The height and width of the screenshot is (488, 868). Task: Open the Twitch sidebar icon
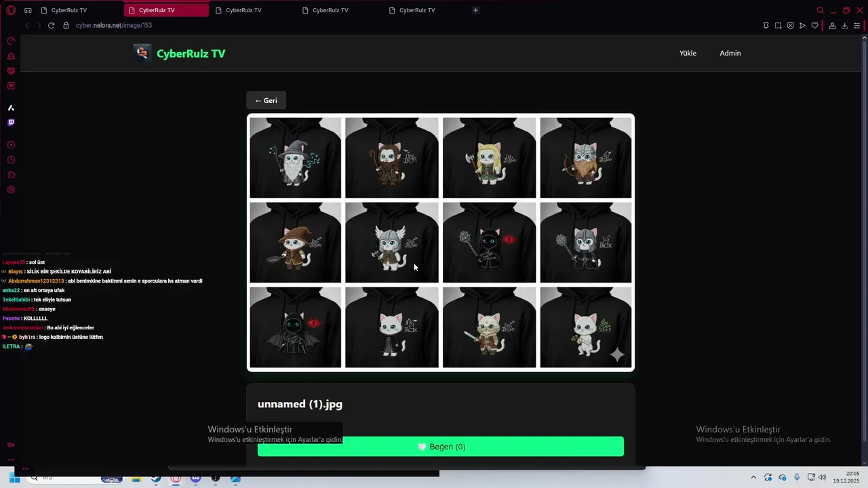point(11,123)
